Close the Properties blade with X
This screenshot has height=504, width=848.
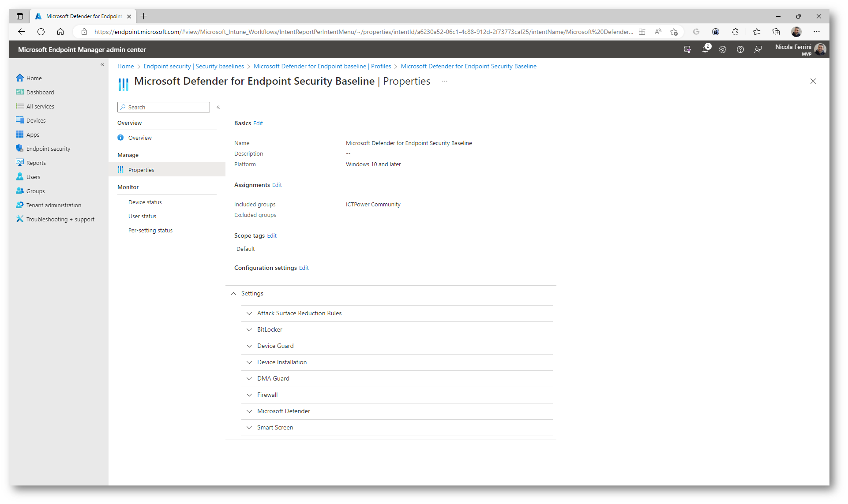(x=813, y=81)
